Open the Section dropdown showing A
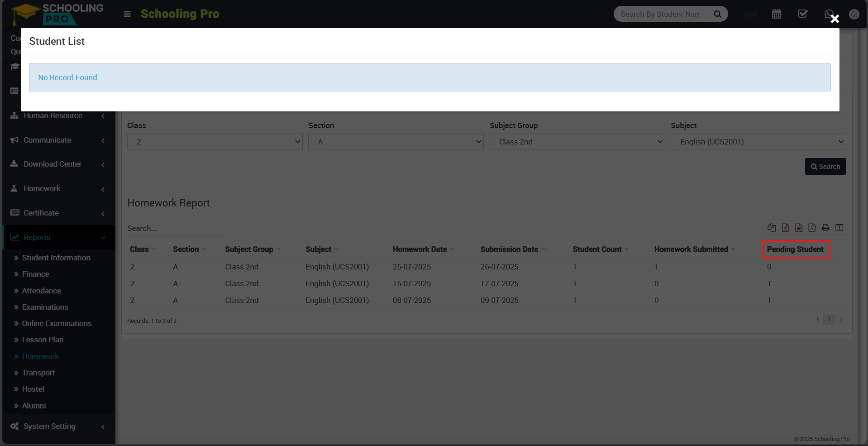Image resolution: width=868 pixels, height=446 pixels. pos(396,142)
